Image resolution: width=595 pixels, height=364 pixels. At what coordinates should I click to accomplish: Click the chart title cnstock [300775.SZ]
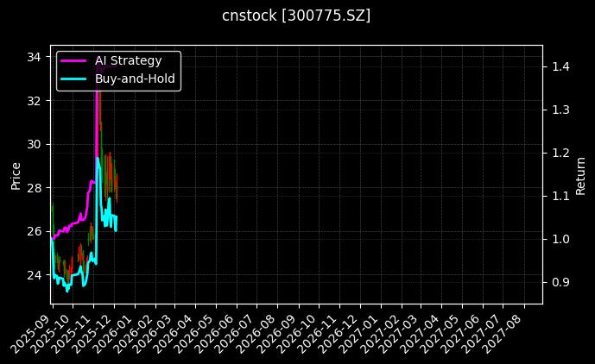click(x=296, y=16)
